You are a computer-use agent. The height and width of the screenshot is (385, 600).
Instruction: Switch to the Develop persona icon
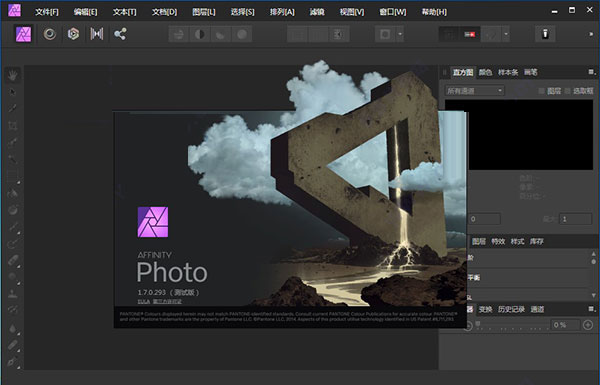point(73,34)
